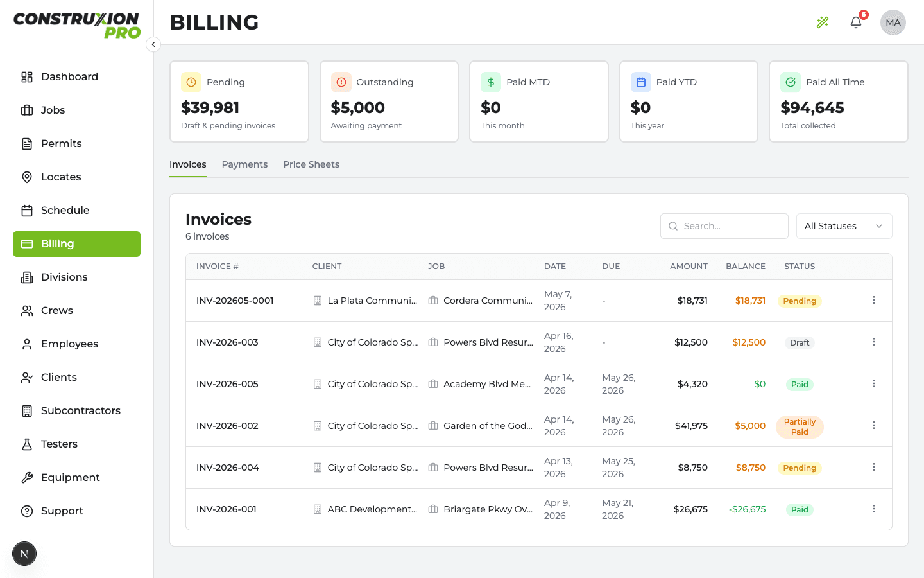Open the Schedule page
924x578 pixels.
point(76,211)
